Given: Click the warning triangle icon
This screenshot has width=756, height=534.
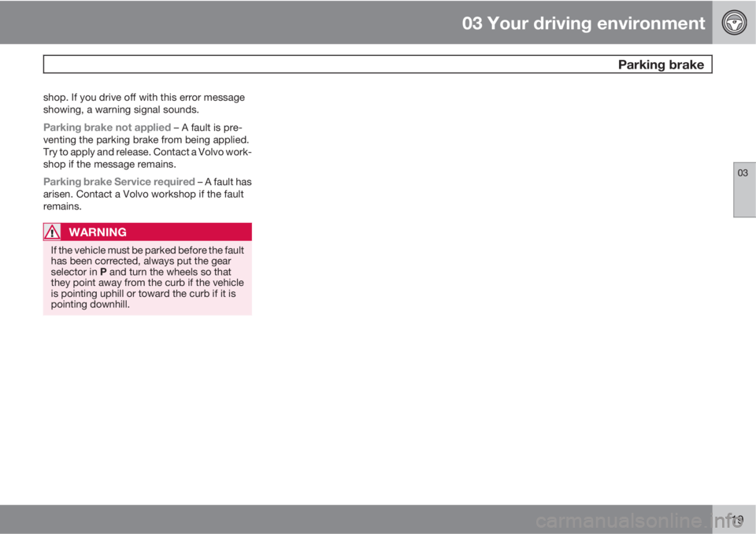Looking at the screenshot, I should pyautogui.click(x=52, y=232).
